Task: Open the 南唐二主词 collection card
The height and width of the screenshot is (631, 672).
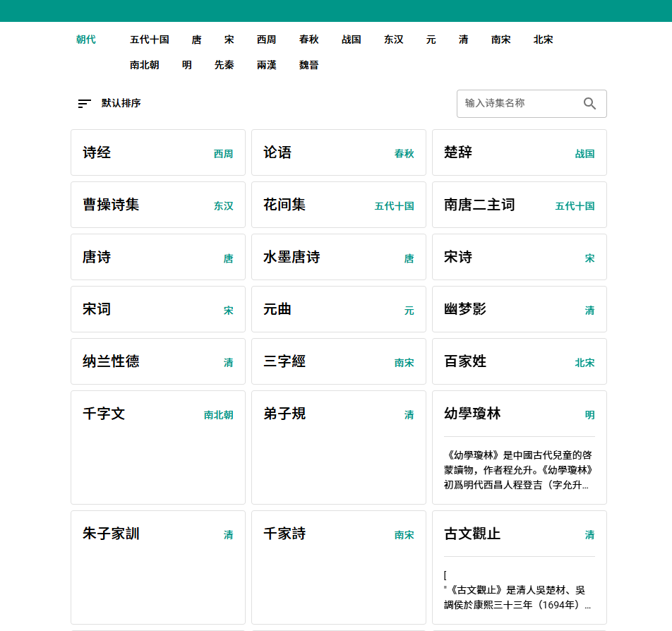Action: (520, 205)
